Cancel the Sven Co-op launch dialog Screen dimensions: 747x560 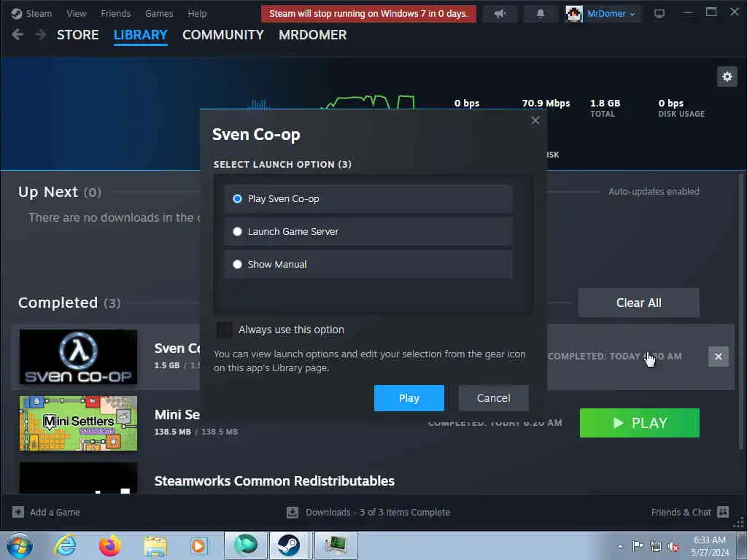click(x=494, y=398)
